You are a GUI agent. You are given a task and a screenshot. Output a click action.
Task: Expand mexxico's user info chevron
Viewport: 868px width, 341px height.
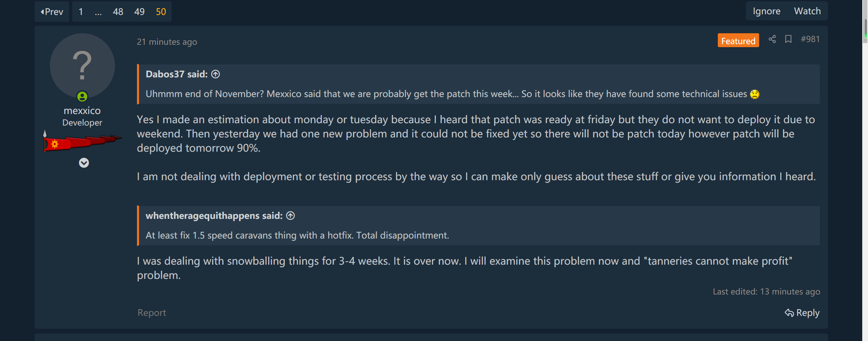84,163
